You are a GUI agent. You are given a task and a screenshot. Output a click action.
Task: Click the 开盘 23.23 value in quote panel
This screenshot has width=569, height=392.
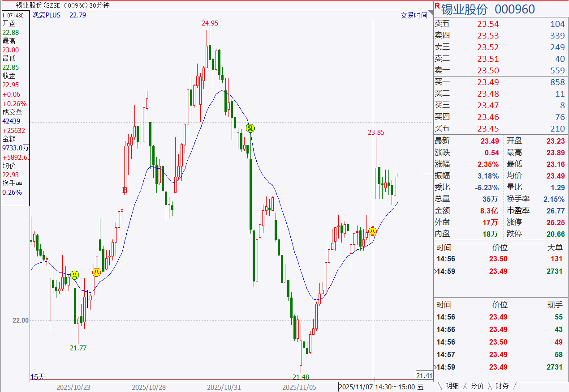click(x=556, y=141)
